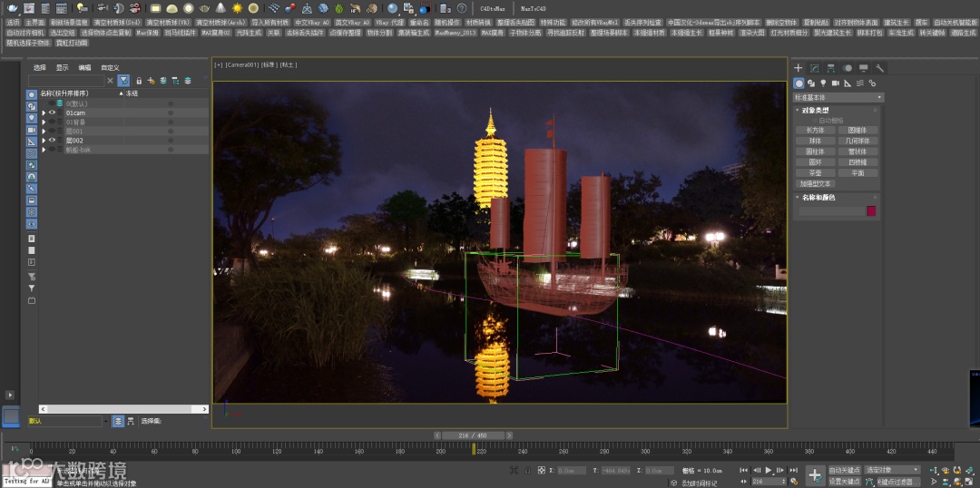Image resolution: width=980 pixels, height=488 pixels.
Task: Toggle the 自动栅格 checkbox
Action: coord(814,120)
